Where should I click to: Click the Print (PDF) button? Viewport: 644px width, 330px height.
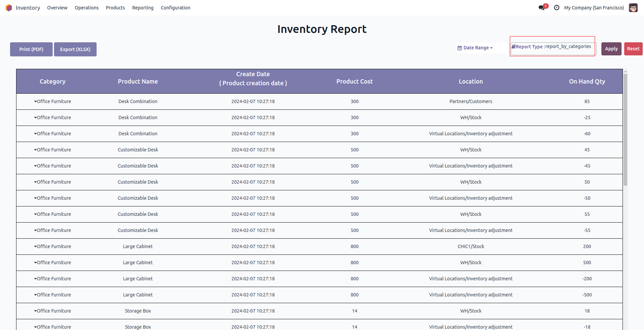pyautogui.click(x=31, y=49)
